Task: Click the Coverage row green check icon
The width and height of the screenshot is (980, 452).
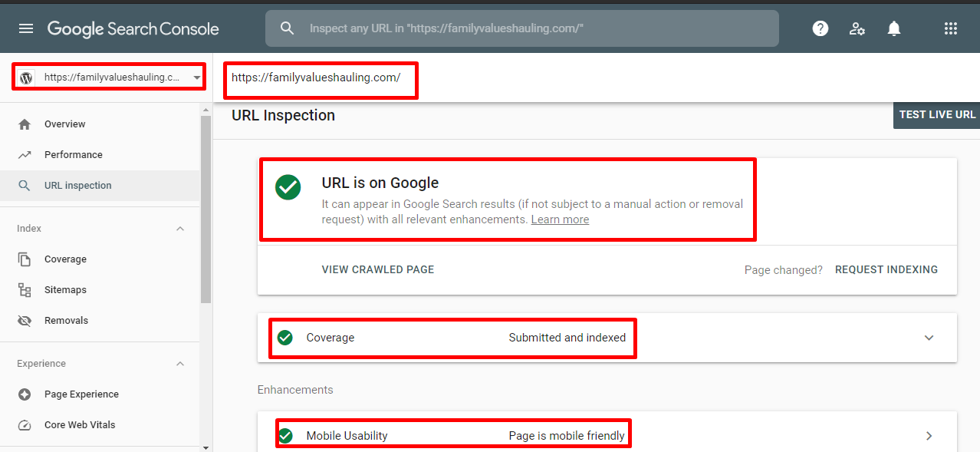Action: (285, 338)
